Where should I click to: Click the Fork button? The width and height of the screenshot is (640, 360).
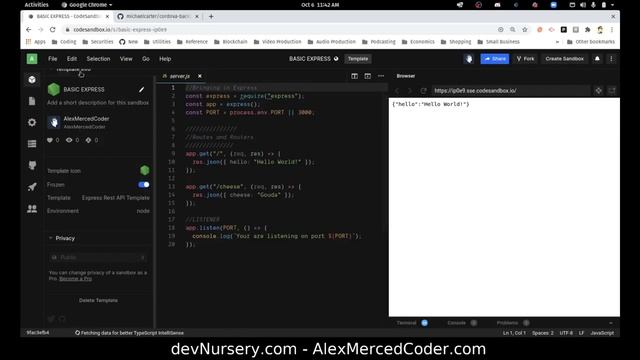[525, 59]
